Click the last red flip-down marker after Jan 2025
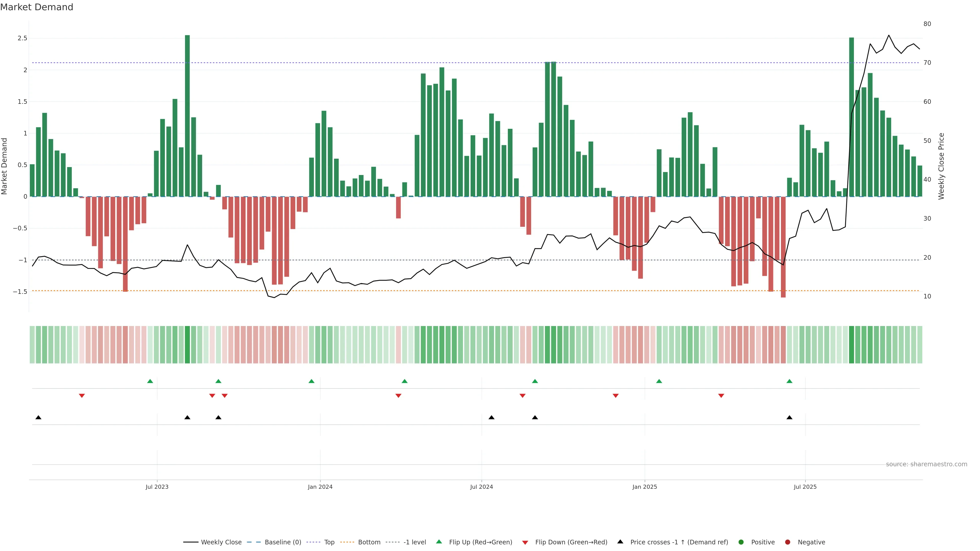Viewport: 980px width, 551px height. click(721, 396)
